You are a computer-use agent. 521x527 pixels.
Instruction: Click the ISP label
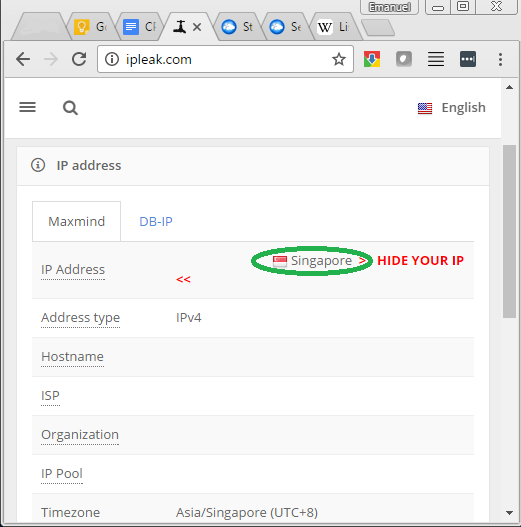coord(50,396)
